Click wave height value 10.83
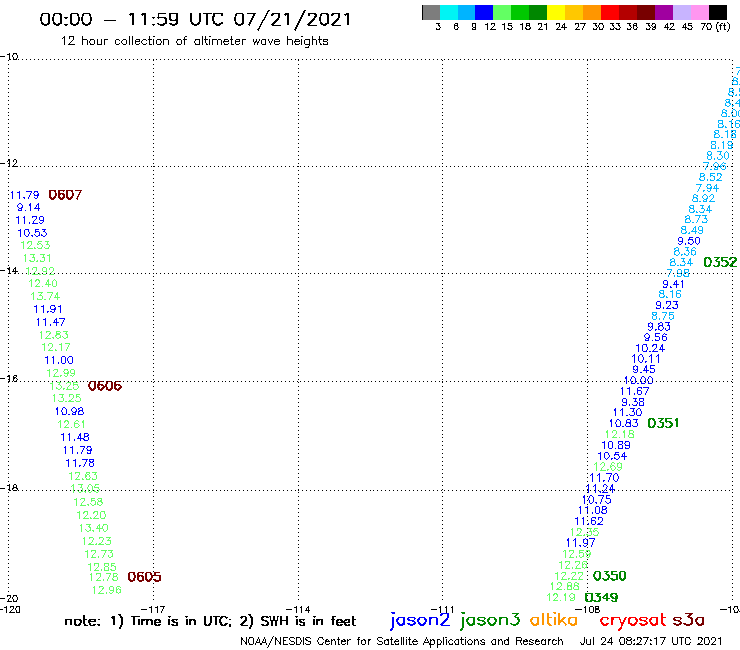 pos(623,423)
